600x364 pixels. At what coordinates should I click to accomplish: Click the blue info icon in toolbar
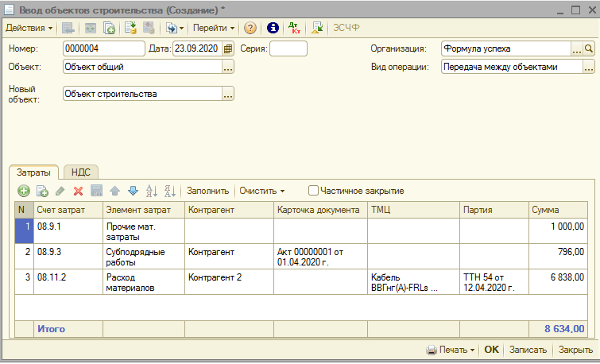tap(273, 28)
